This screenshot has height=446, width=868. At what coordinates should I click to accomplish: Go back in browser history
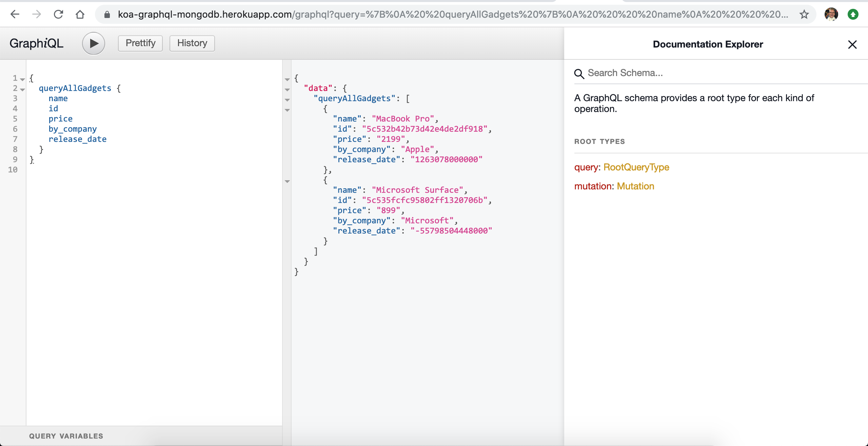pos(15,14)
